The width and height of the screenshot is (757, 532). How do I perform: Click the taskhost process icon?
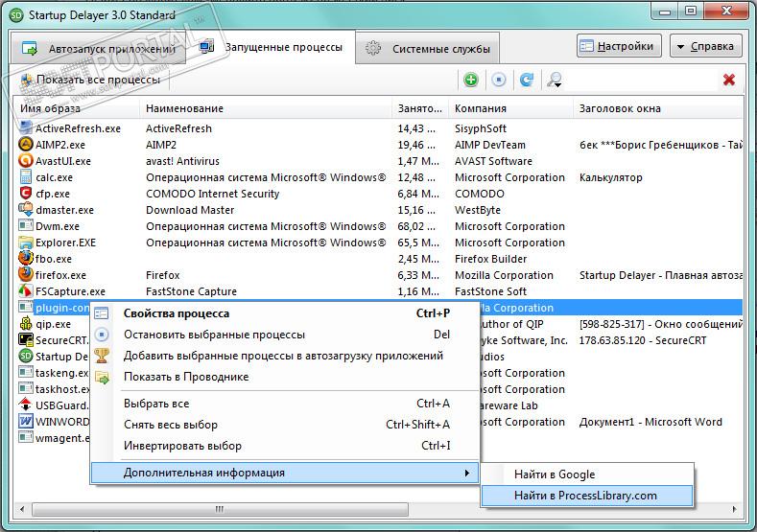coord(26,389)
